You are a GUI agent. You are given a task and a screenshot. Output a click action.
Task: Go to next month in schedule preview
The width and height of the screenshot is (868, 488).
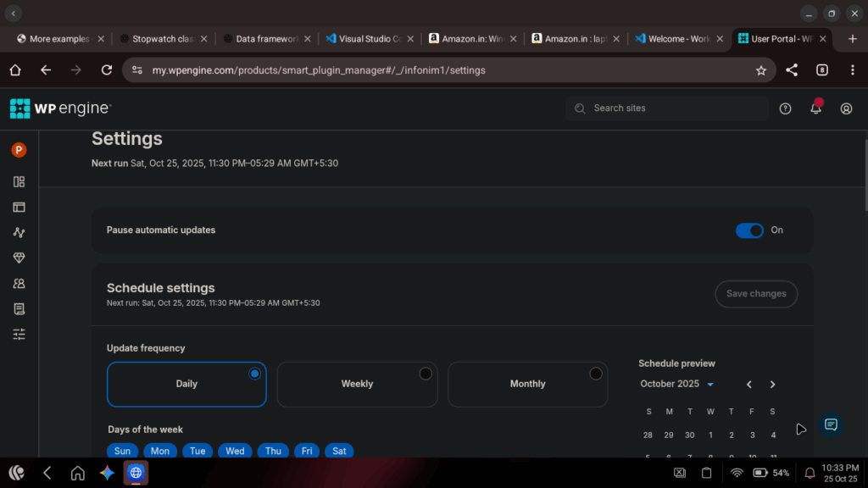tap(772, 385)
